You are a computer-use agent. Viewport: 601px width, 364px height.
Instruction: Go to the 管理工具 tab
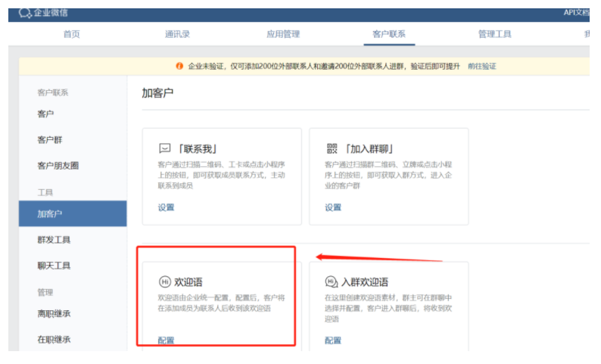pos(495,34)
